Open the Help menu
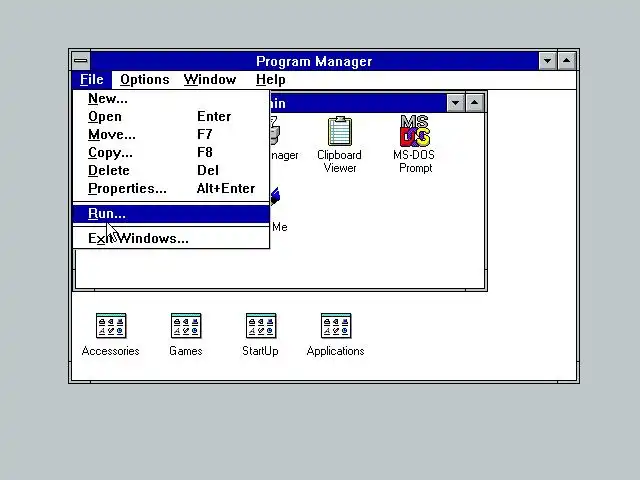This screenshot has height=480, width=640. point(270,80)
